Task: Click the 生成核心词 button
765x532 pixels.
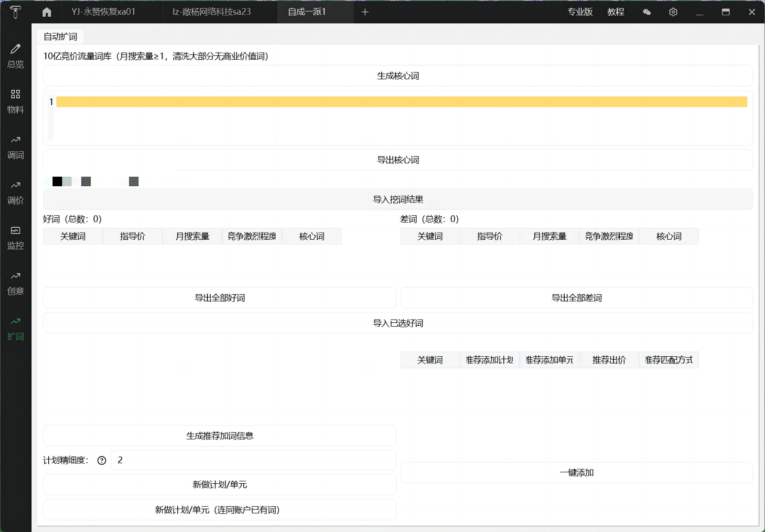Action: pyautogui.click(x=398, y=76)
